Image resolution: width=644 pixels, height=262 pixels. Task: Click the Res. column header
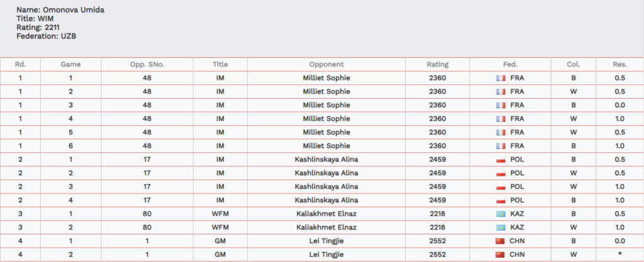click(x=620, y=64)
